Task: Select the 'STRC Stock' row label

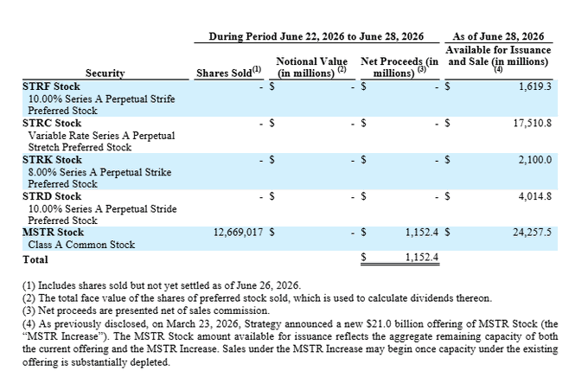Action: [x=52, y=124]
